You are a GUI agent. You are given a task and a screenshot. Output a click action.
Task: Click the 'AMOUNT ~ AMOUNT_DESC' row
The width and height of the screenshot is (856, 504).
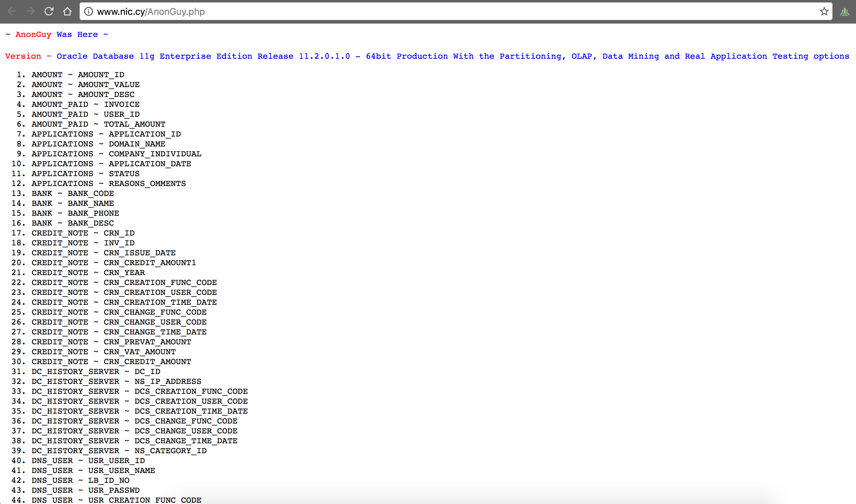[x=83, y=94]
